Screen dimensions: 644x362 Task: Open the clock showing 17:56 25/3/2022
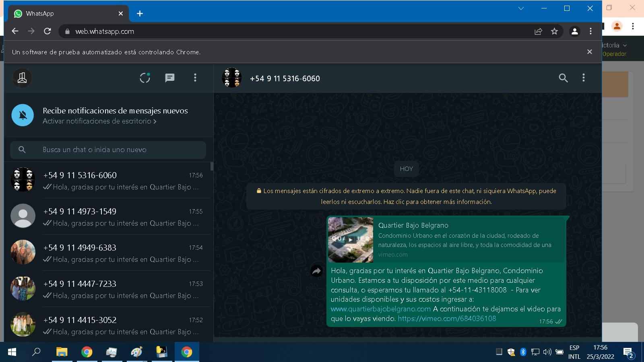(601, 352)
